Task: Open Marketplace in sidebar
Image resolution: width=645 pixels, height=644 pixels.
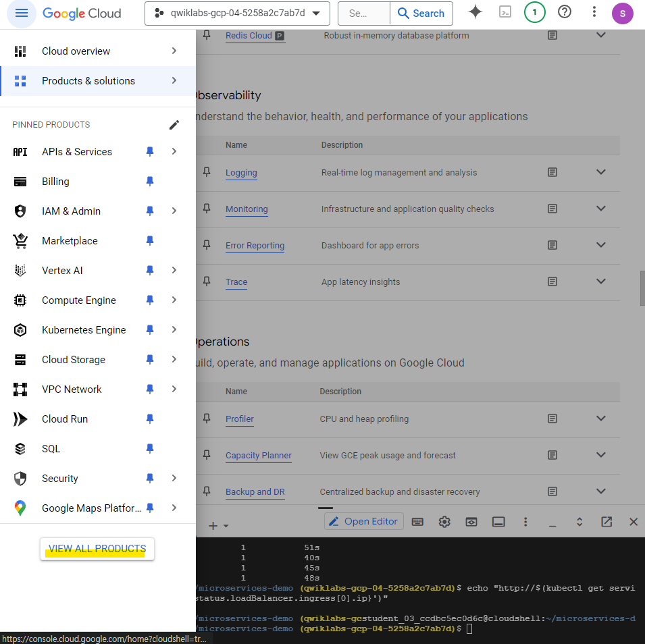Action: (70, 241)
